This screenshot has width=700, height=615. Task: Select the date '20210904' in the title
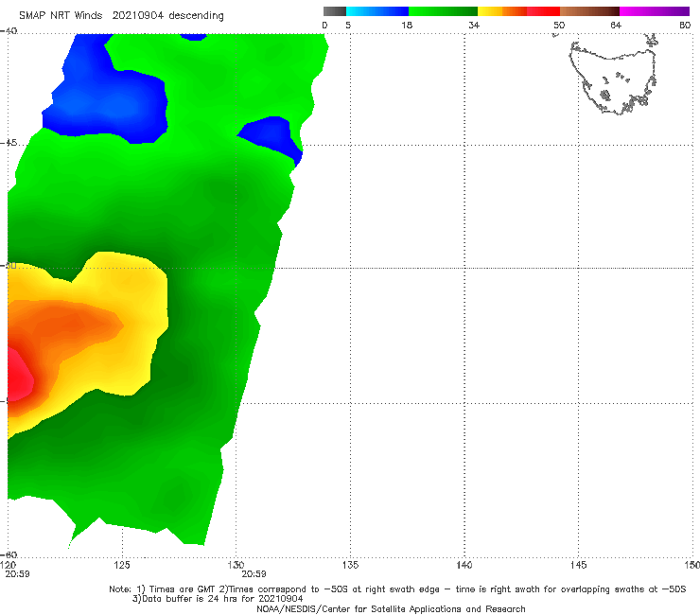click(138, 16)
